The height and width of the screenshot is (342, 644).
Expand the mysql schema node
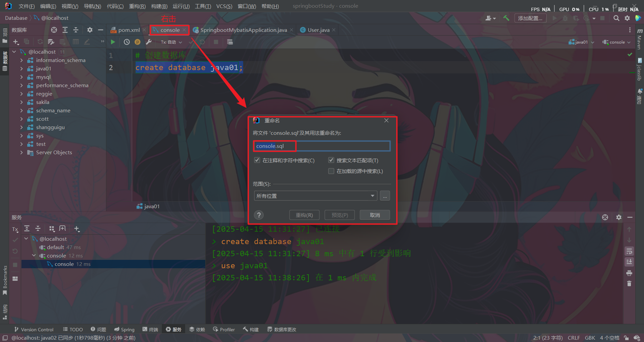coord(21,77)
